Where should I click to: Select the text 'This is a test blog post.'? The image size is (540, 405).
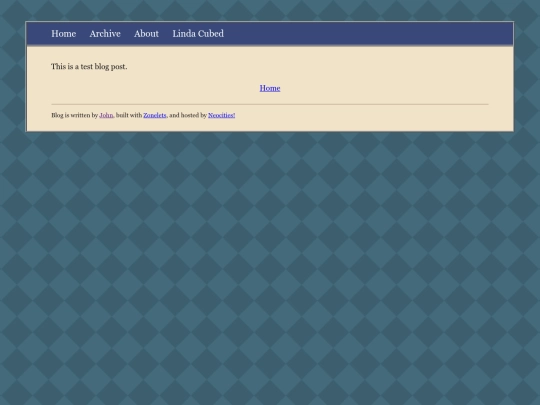point(89,66)
